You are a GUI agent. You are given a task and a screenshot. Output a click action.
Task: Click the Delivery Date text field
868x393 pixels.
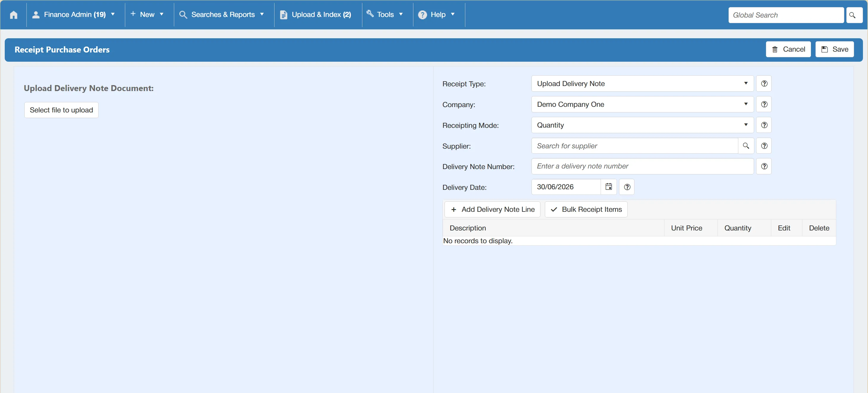pos(566,187)
